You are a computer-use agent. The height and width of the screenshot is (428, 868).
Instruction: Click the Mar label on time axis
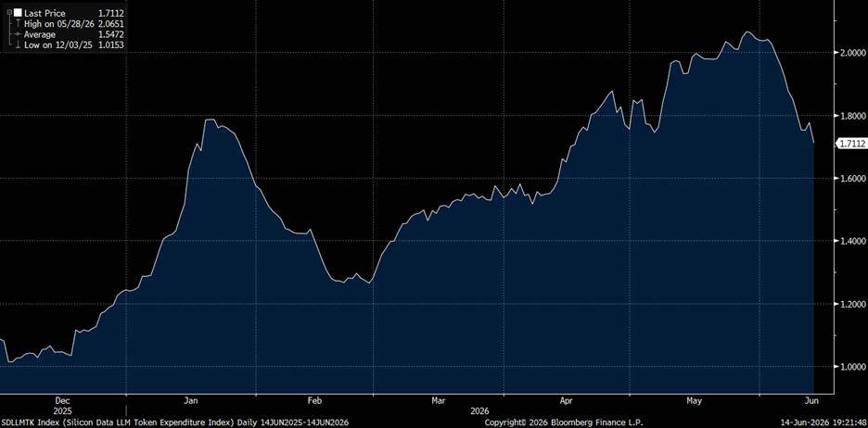pyautogui.click(x=439, y=400)
